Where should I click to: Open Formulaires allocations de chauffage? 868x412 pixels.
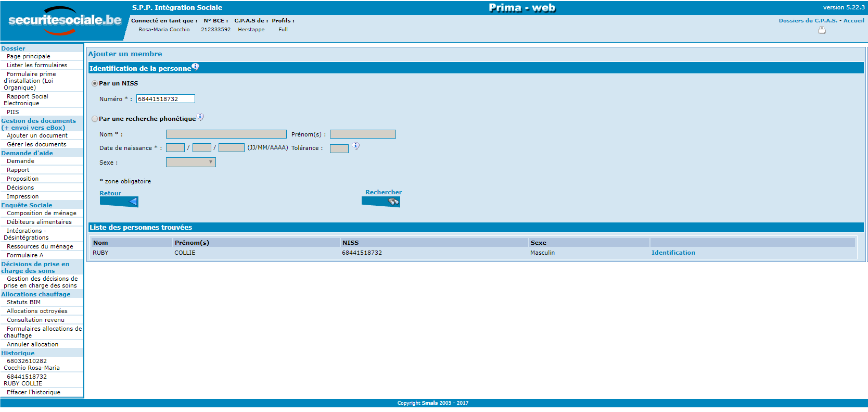tap(42, 332)
